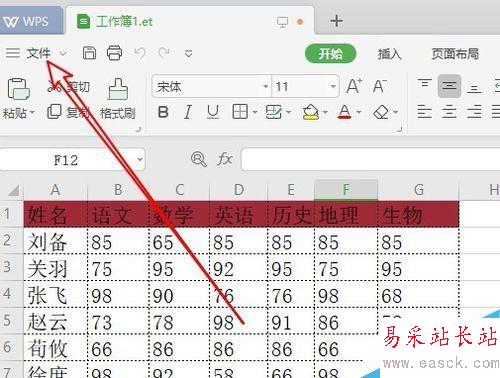Toggle Bold formatting
This screenshot has height=378, width=500.
point(163,112)
